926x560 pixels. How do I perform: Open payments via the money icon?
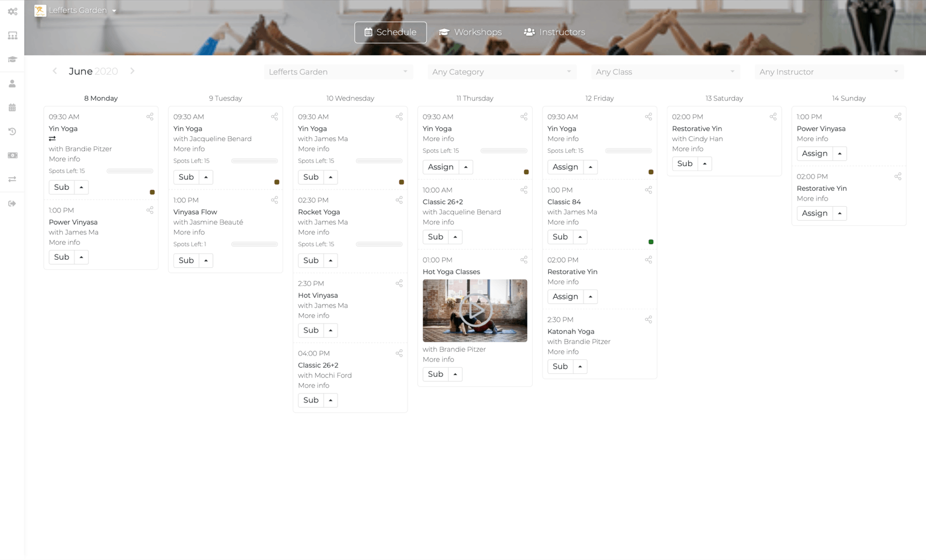(13, 155)
